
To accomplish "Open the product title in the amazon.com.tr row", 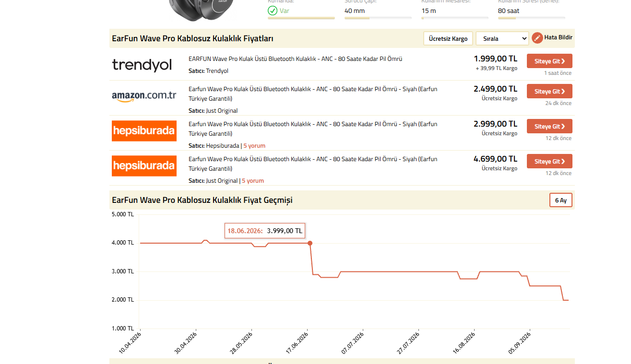I will 313,94.
